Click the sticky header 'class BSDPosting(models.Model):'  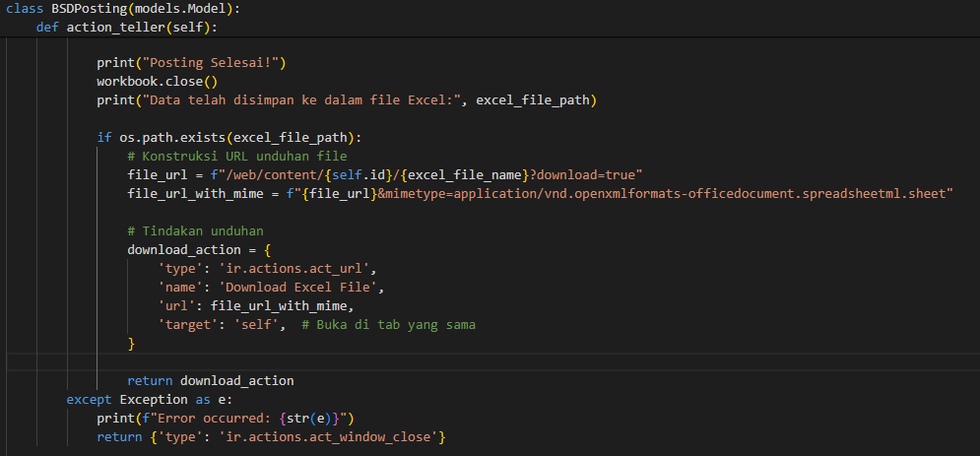point(122,10)
